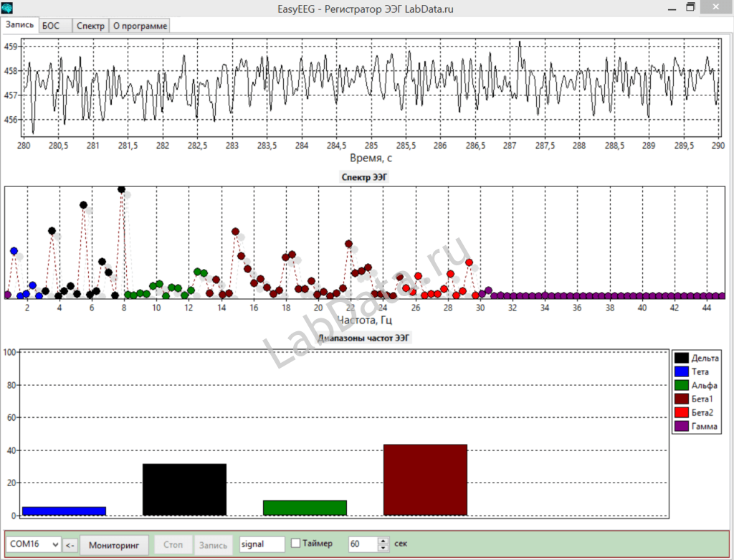
Task: Click the Запись record button
Action: (213, 545)
